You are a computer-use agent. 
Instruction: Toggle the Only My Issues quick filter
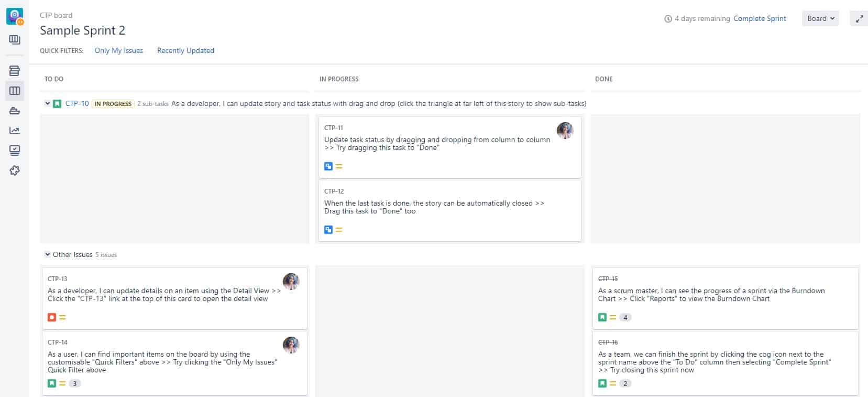pos(118,50)
